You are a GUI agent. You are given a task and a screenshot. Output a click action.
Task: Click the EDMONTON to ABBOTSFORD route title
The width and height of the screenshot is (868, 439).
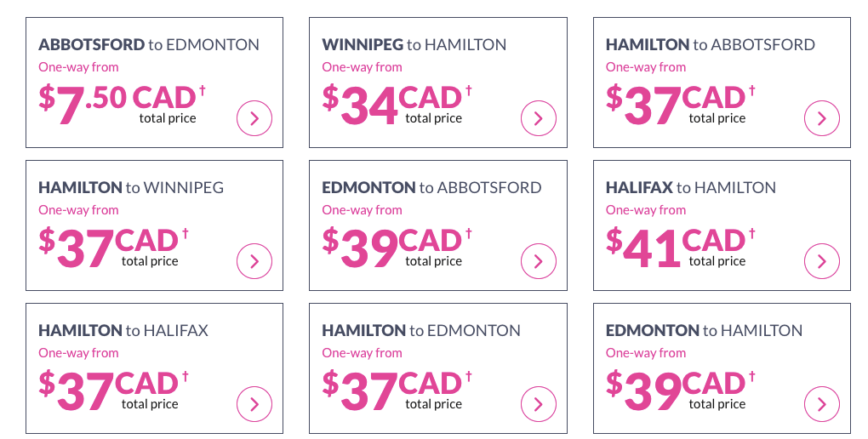point(431,187)
